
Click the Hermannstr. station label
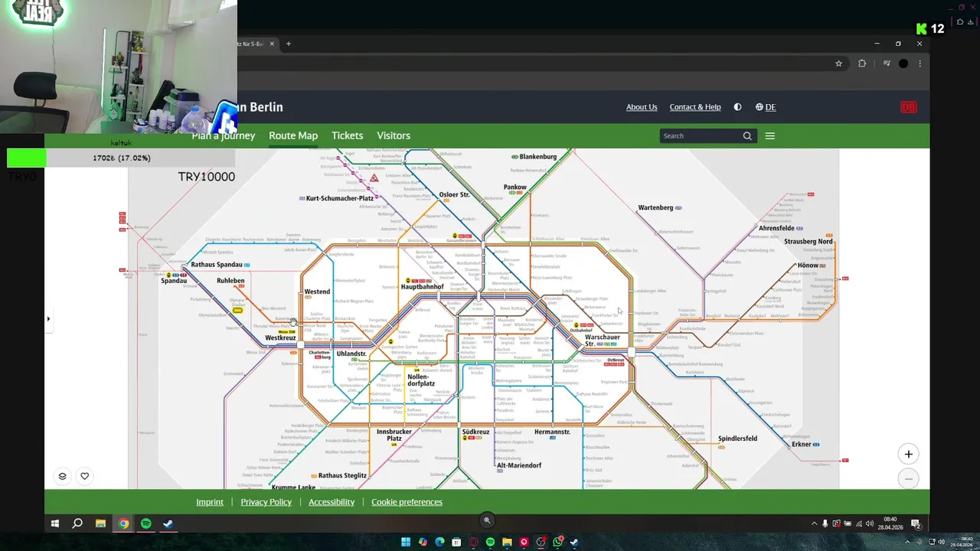tap(552, 432)
